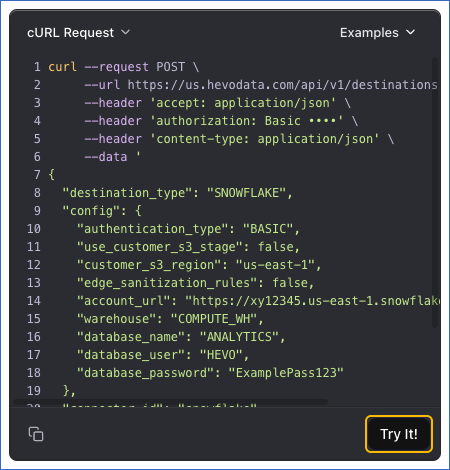Screen dimensions: 450x470
Task: Click the 'accept: application/json' header line
Action: point(218,103)
